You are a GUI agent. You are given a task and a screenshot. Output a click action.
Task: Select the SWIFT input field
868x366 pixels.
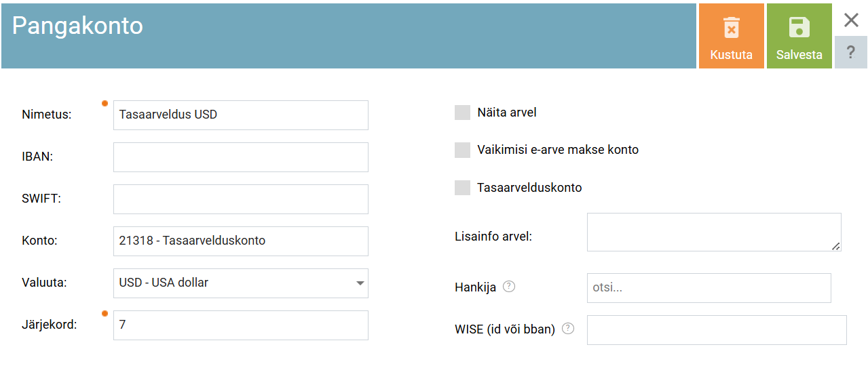240,199
